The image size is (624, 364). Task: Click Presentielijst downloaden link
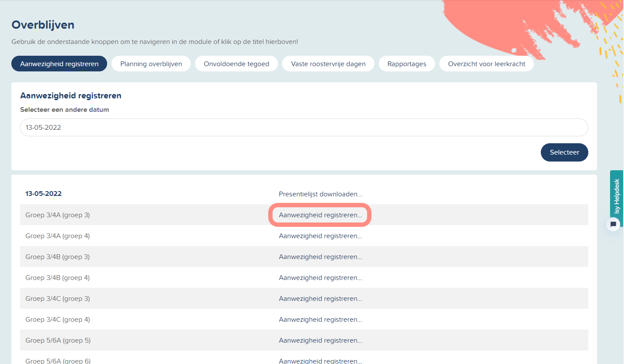[x=320, y=194]
